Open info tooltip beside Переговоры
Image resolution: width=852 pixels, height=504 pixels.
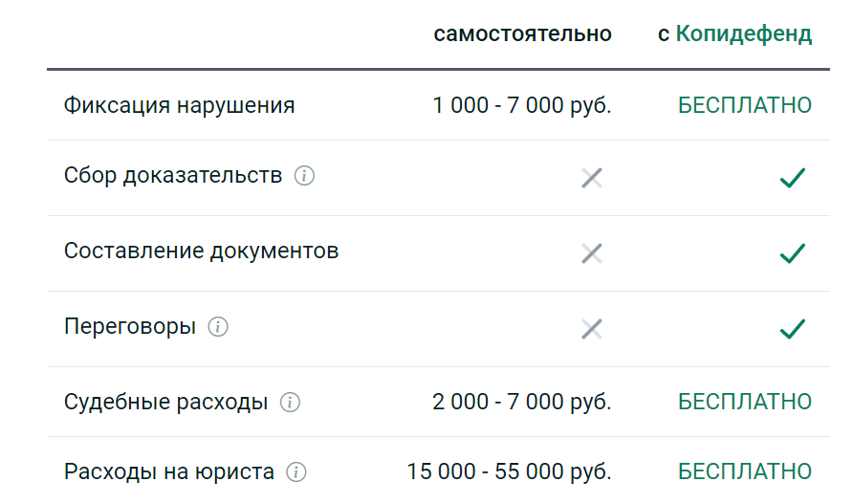[218, 327]
